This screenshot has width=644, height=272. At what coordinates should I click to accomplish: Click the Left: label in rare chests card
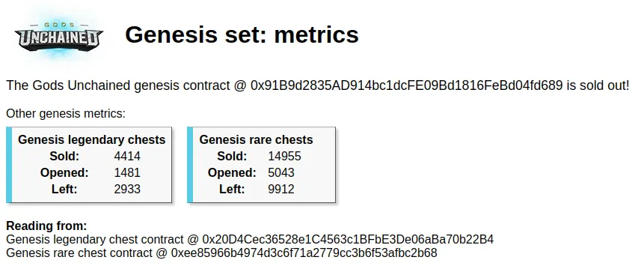tap(232, 190)
